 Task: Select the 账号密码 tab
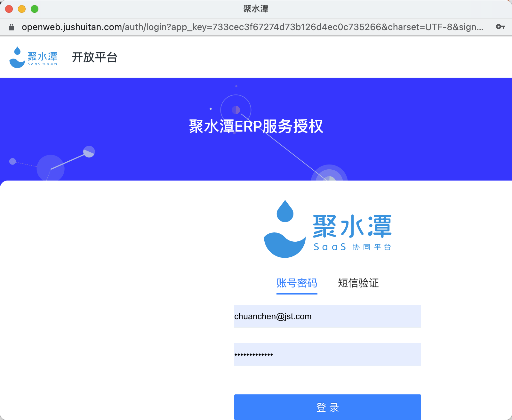point(297,283)
